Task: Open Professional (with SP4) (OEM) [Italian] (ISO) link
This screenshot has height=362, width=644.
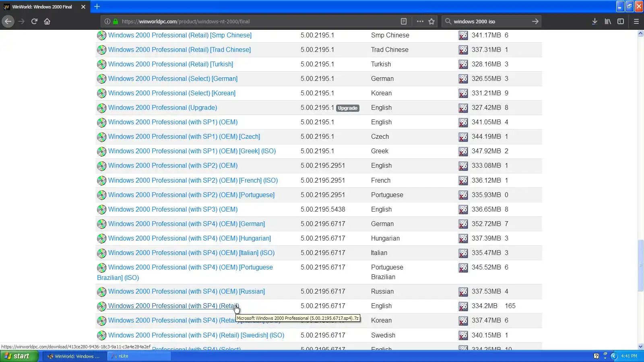Action: (191, 253)
